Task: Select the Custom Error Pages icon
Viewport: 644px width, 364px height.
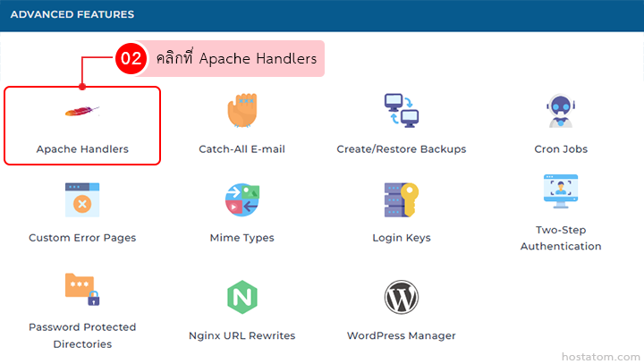Action: (x=81, y=200)
